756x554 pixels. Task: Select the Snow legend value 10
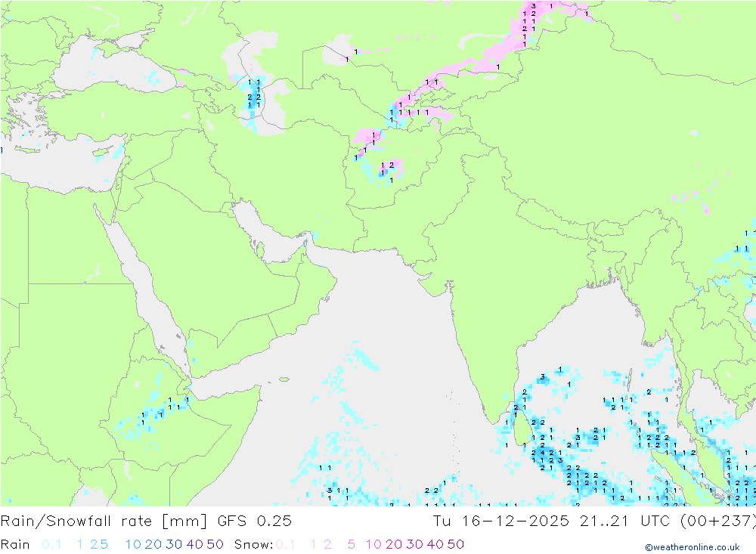click(373, 544)
